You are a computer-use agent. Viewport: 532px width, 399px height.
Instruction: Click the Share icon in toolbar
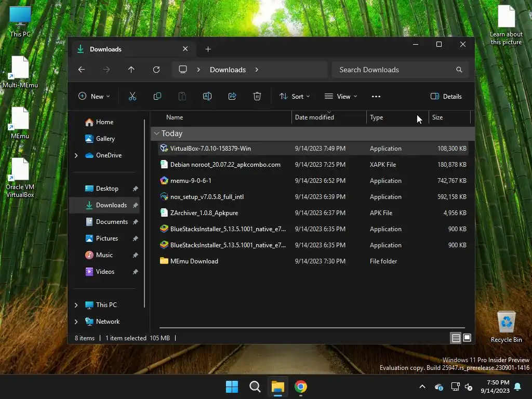coord(232,96)
